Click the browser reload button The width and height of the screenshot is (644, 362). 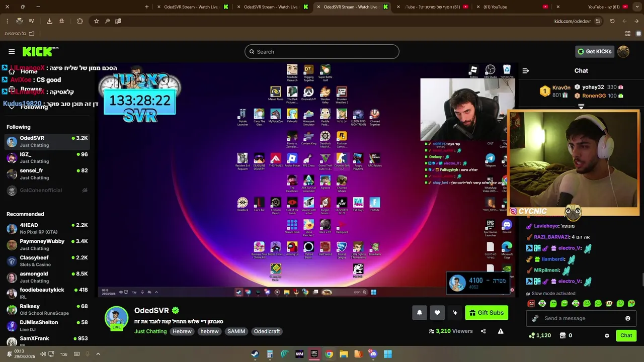pos(612,21)
